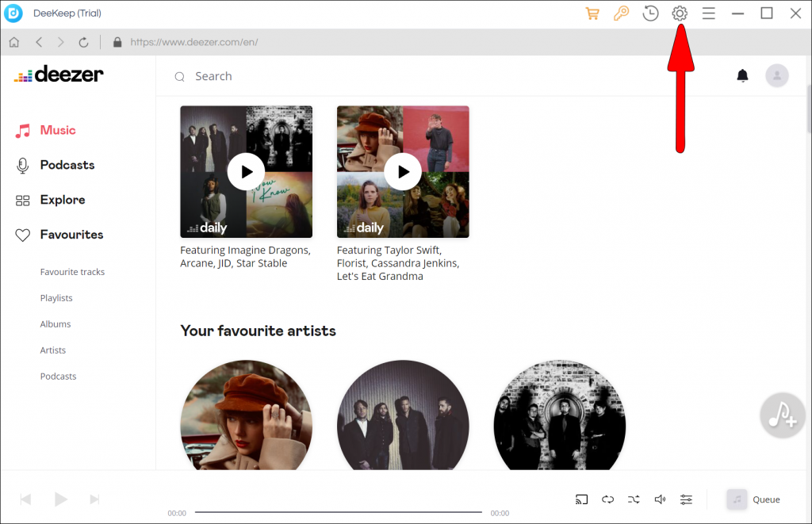Image resolution: width=812 pixels, height=524 pixels.
Task: Click the DeeKeep app logo icon
Action: tap(13, 13)
